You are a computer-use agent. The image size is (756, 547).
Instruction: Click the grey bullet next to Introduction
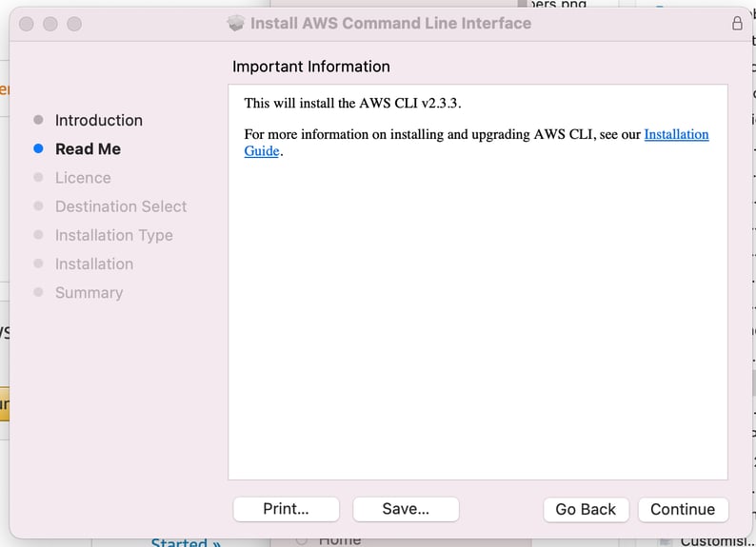click(x=38, y=120)
